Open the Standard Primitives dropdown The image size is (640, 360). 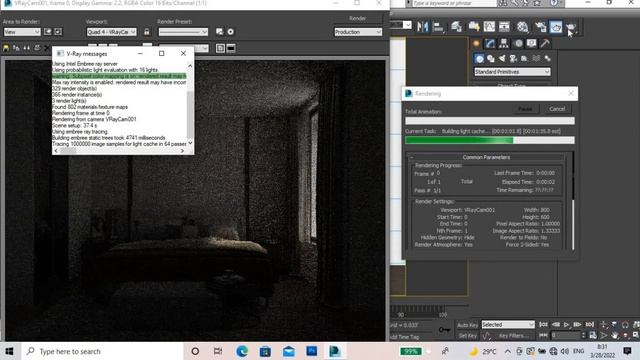[x=512, y=72]
